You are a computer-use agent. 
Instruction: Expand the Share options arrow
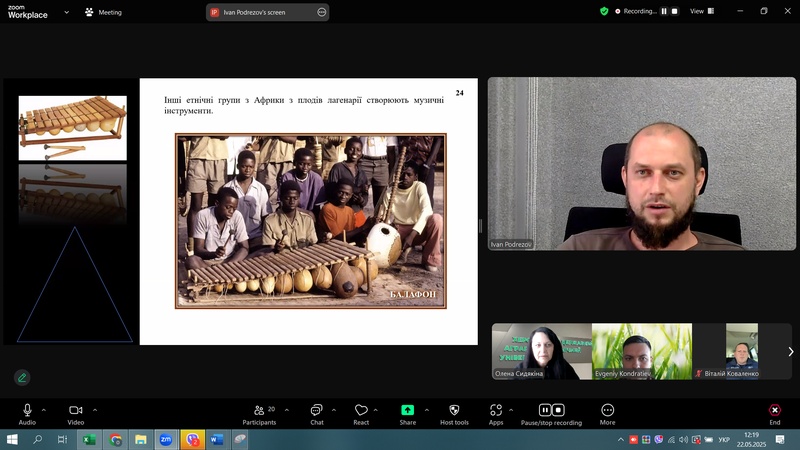[427, 410]
